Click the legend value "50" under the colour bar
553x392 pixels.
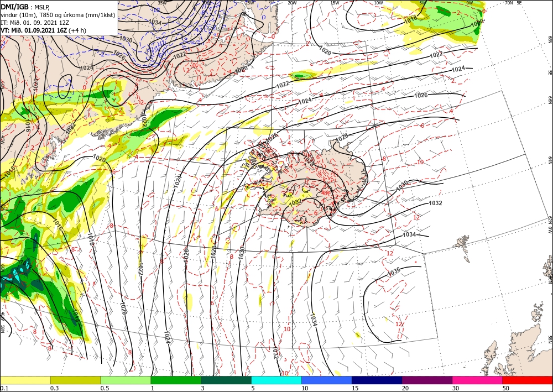[x=506, y=388]
